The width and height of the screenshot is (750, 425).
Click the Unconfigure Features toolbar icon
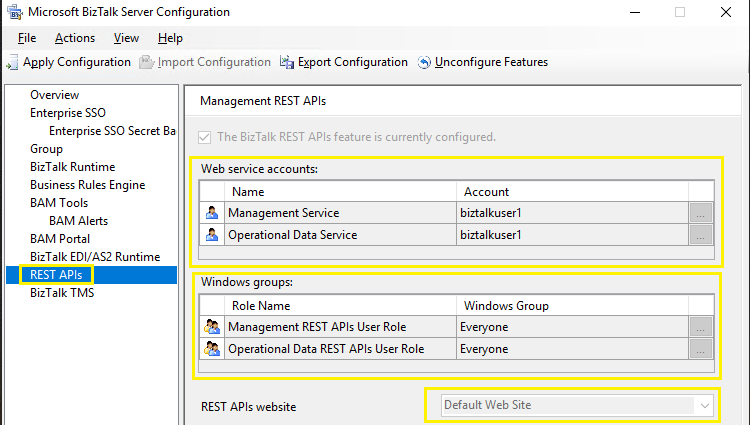pyautogui.click(x=424, y=62)
